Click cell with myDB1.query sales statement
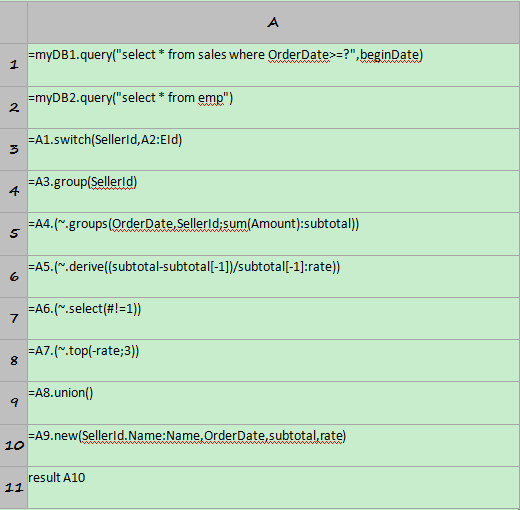The height and width of the screenshot is (510, 520). coord(273,65)
